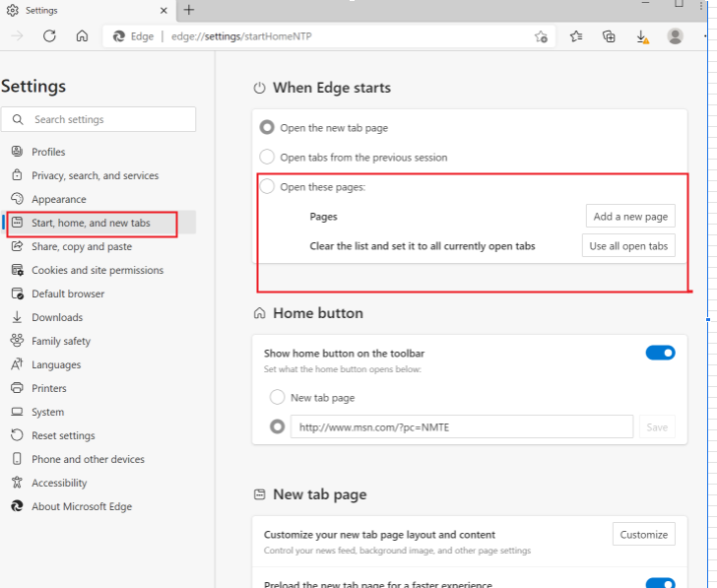Open 'Cookies and site permissions' settings
This screenshot has width=717, height=588.
point(98,270)
